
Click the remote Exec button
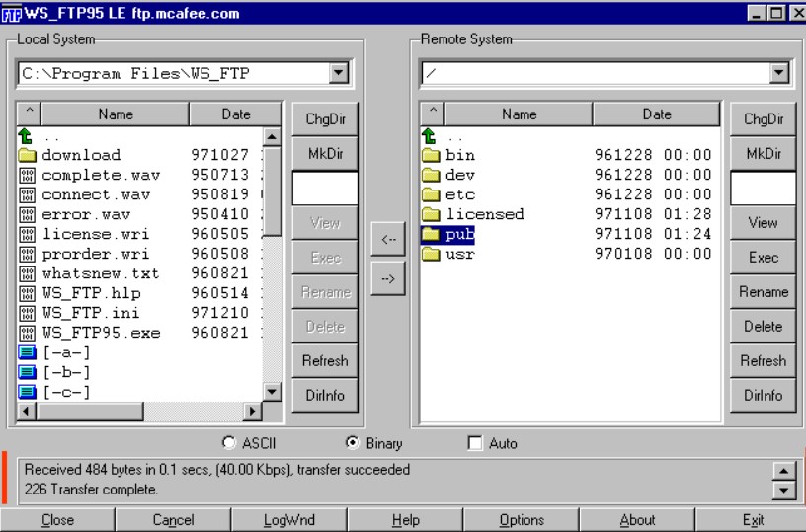[x=763, y=258]
